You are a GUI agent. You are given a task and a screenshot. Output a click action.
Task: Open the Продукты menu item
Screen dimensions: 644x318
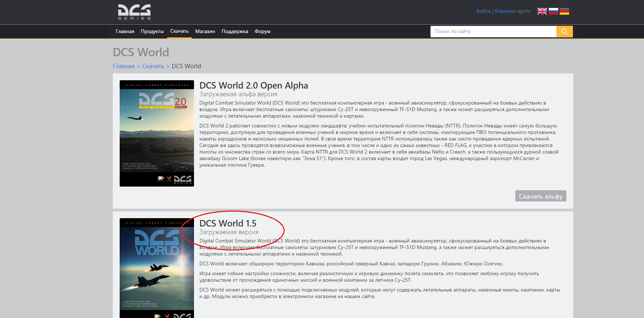152,32
